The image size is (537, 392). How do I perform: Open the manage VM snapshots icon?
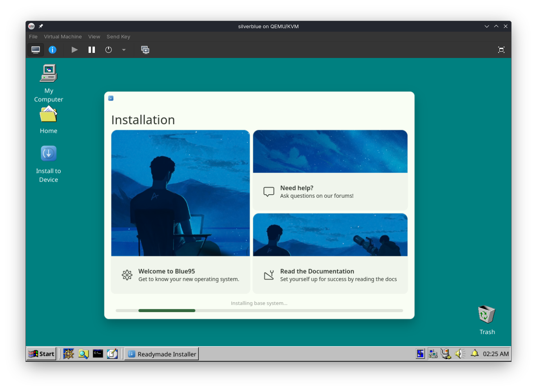point(145,50)
